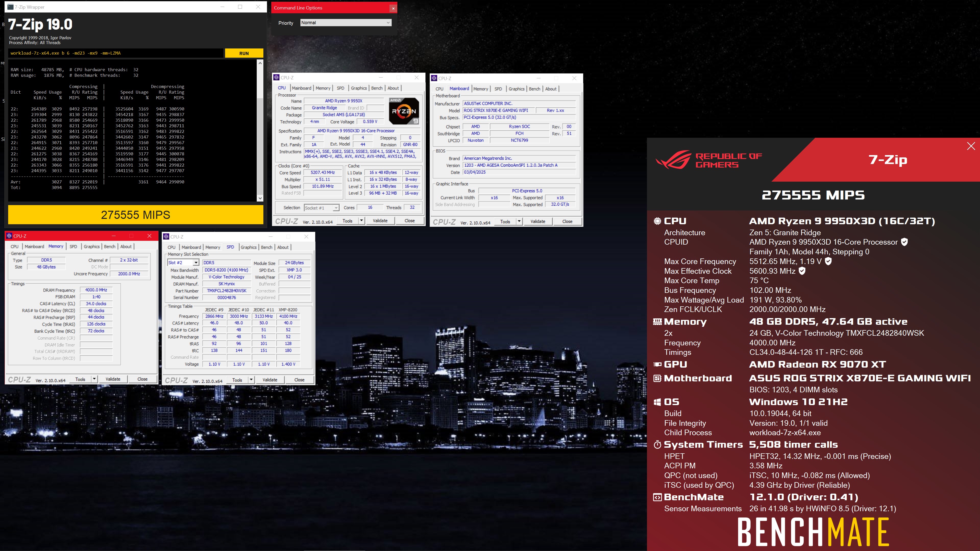Viewport: 980px width, 551px height.
Task: Open Mainboard tab in CPU-Z Memory window
Action: (34, 247)
